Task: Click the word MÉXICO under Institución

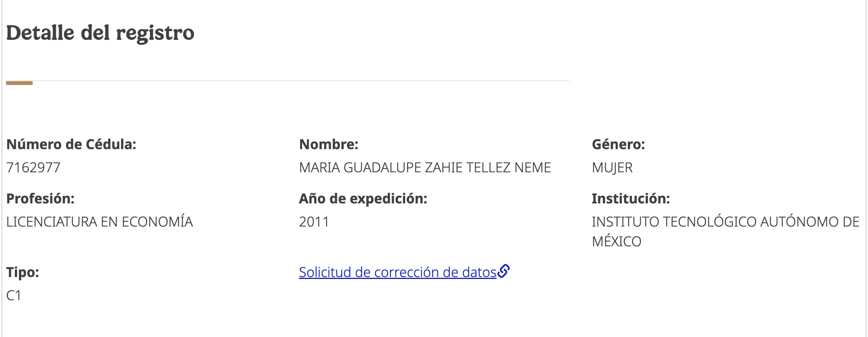Action: 616,242
